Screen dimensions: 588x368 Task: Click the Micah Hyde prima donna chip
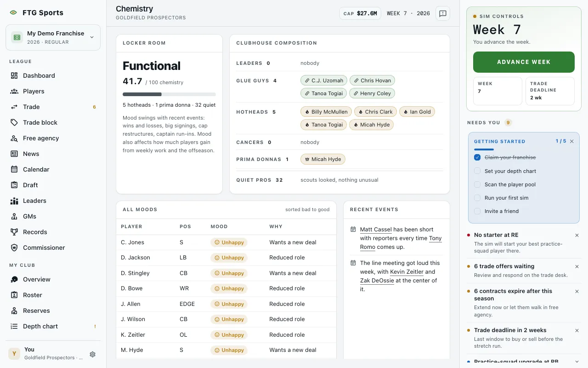[x=322, y=159]
